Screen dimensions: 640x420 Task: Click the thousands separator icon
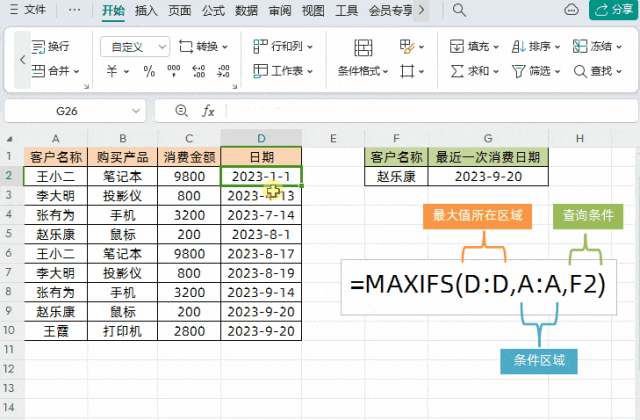[174, 71]
